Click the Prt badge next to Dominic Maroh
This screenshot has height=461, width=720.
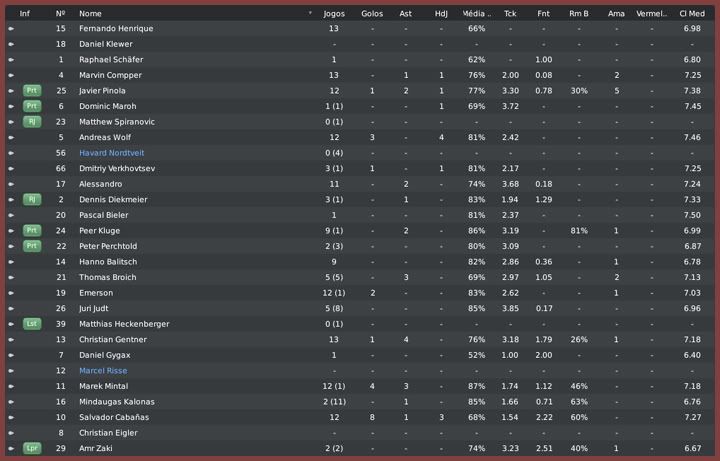[32, 106]
